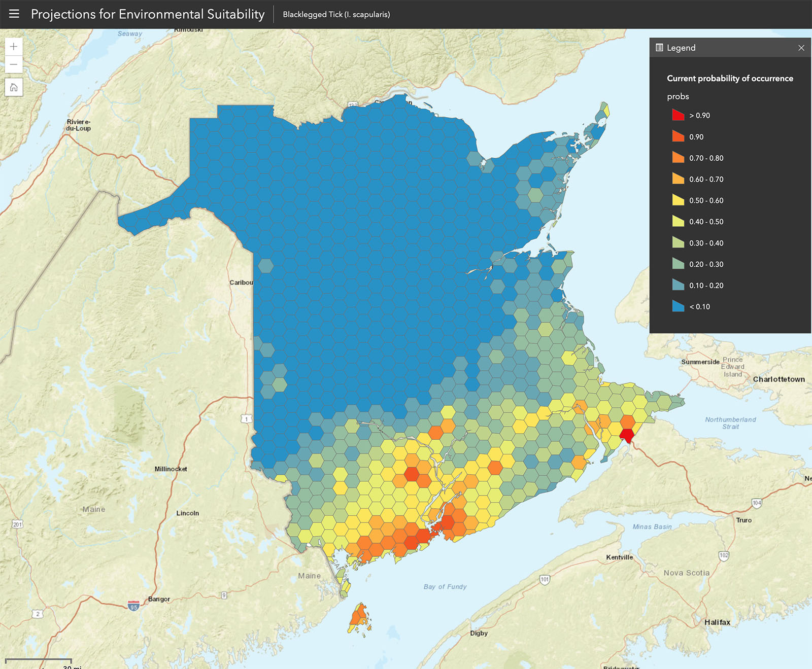Click the orange 0.70 - 0.80 swatch
812x669 pixels.
(678, 158)
